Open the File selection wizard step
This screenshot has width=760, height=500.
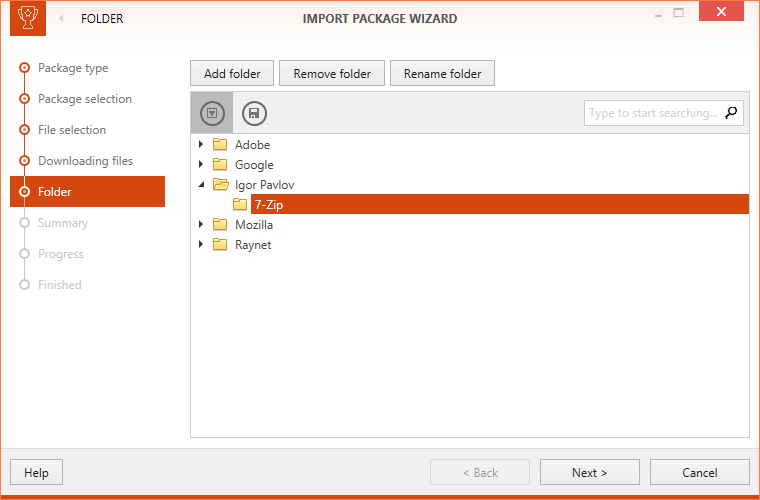pyautogui.click(x=72, y=130)
